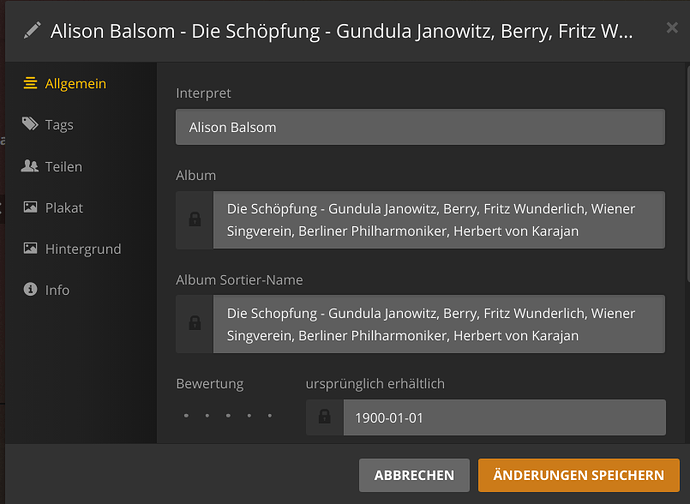Click the Tags label icon
The width and height of the screenshot is (690, 504).
coord(30,125)
